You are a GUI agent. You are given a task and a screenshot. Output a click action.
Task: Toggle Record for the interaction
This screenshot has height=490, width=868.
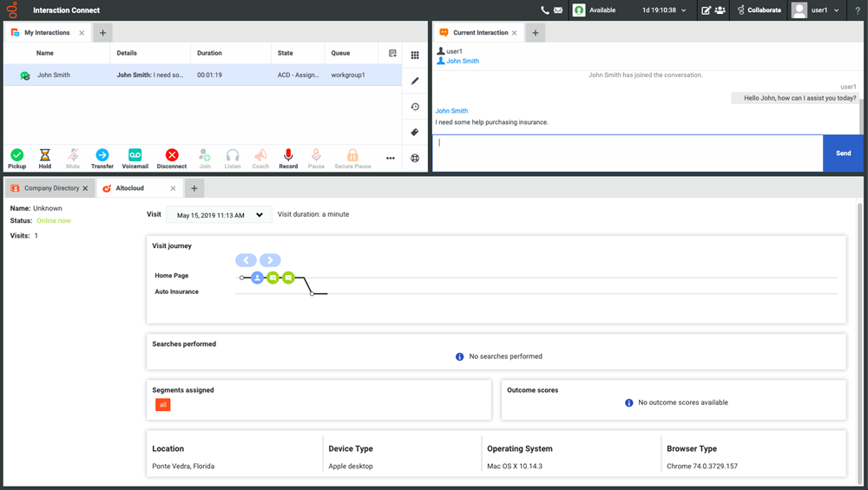pyautogui.click(x=288, y=158)
